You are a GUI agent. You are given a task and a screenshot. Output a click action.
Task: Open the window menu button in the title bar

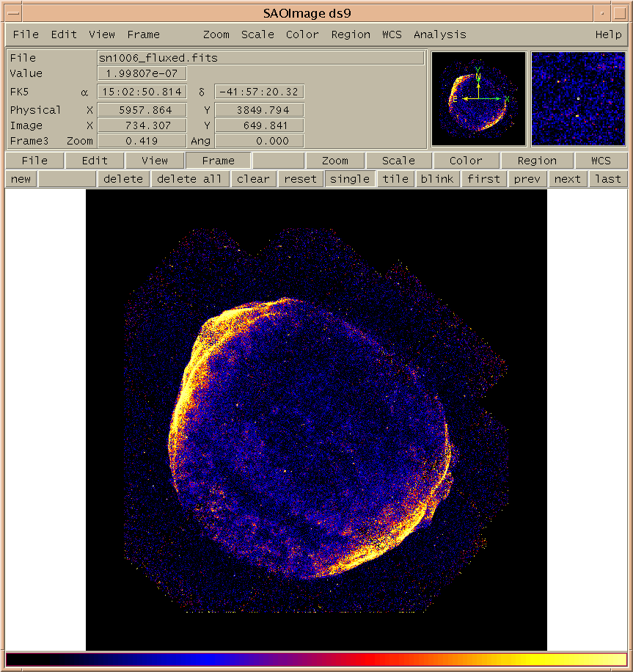click(x=13, y=13)
